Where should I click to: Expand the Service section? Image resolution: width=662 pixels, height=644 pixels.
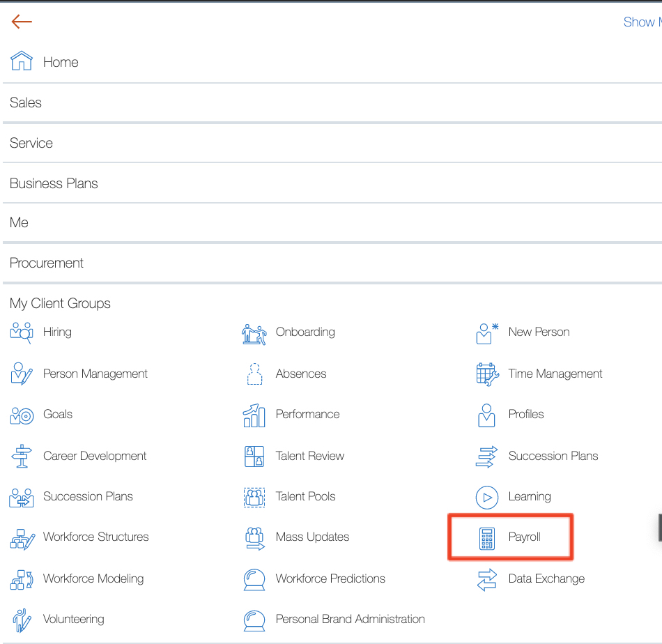31,143
